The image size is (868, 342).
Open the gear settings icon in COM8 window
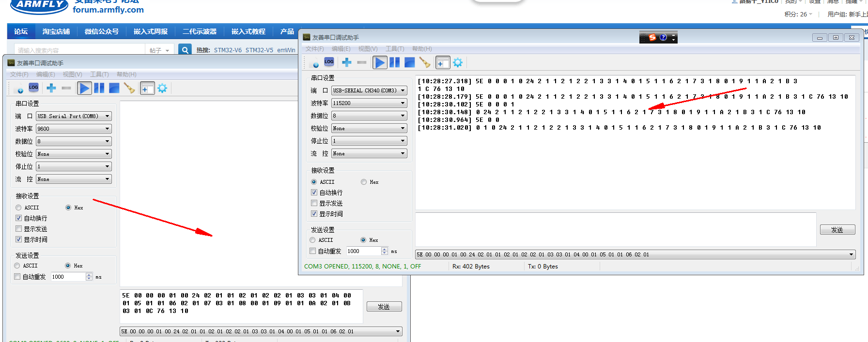coord(162,88)
